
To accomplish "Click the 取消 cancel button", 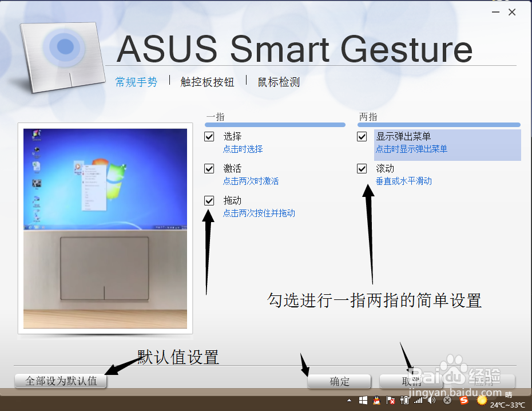I will pos(411,381).
